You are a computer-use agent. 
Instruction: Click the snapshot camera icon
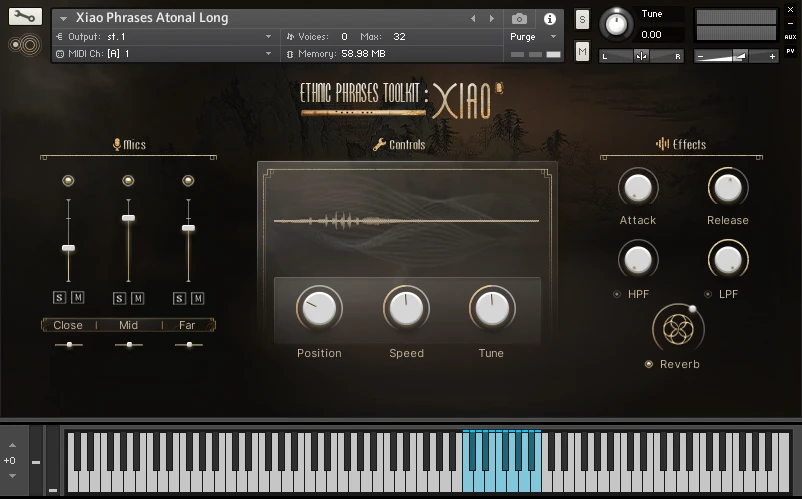[x=519, y=19]
